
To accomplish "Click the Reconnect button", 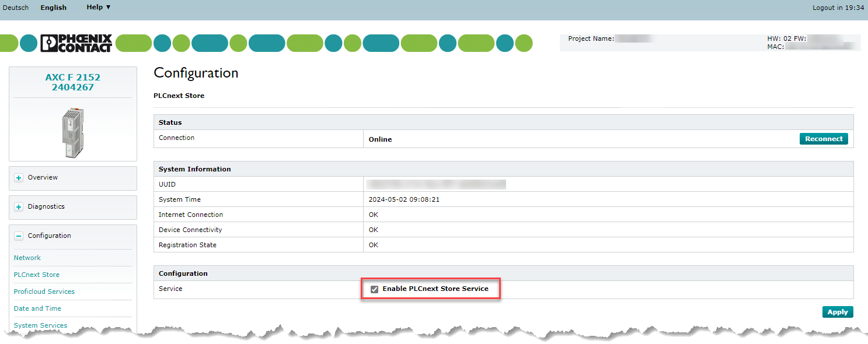I will click(x=824, y=139).
